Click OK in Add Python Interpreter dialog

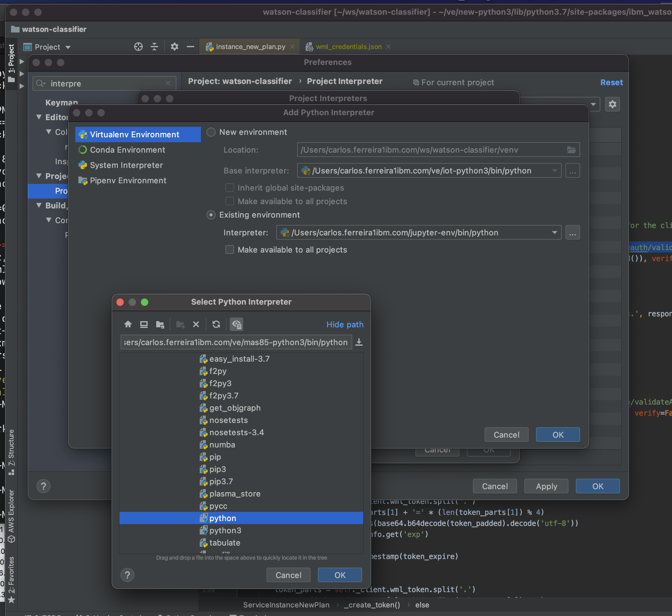tap(558, 435)
